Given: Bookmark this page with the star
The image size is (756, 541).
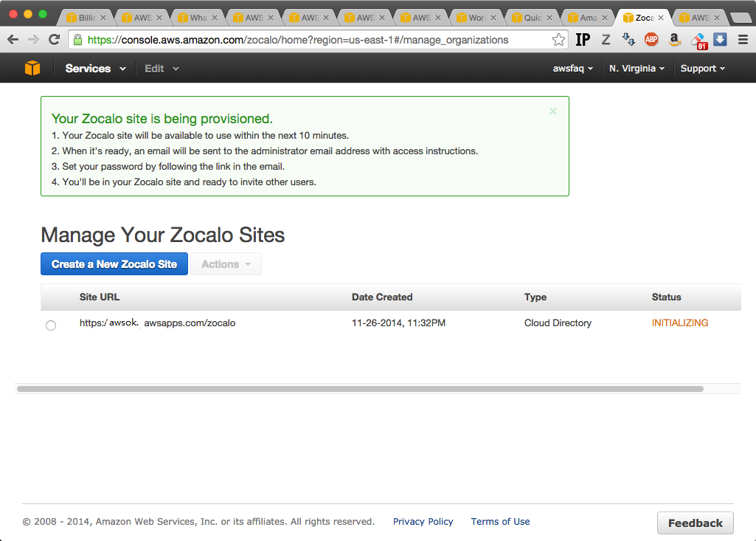Looking at the screenshot, I should (558, 40).
